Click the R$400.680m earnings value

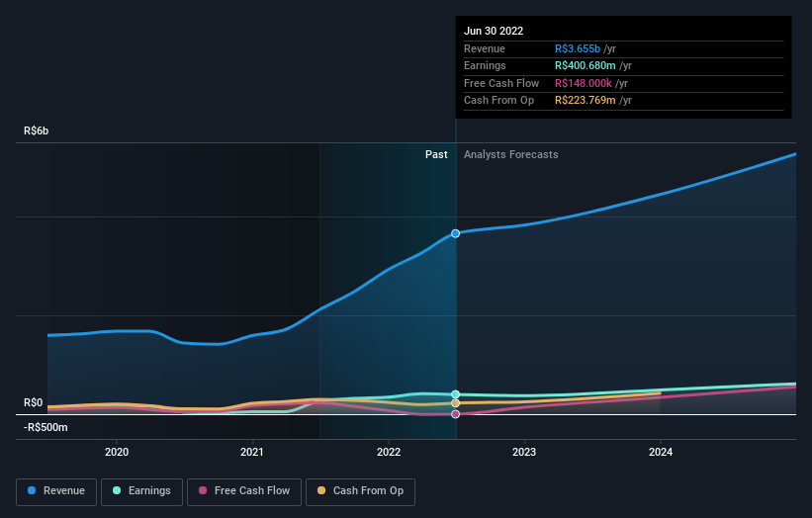(586, 65)
